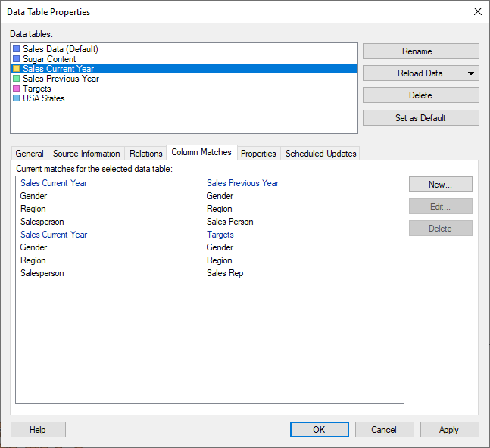Select the Region match row under Targets

click(x=209, y=260)
